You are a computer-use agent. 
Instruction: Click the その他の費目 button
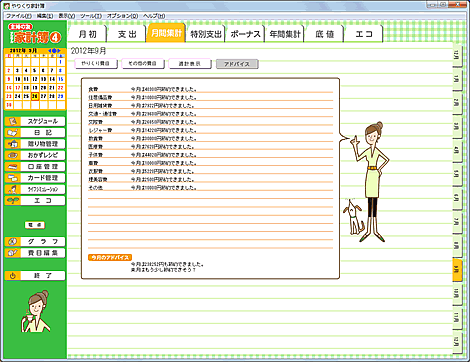click(x=143, y=64)
